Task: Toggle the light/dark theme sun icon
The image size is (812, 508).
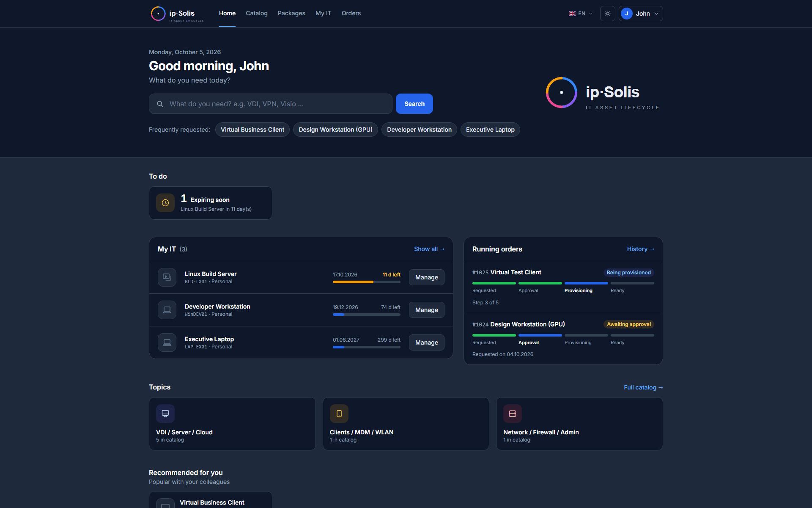Action: pyautogui.click(x=607, y=14)
